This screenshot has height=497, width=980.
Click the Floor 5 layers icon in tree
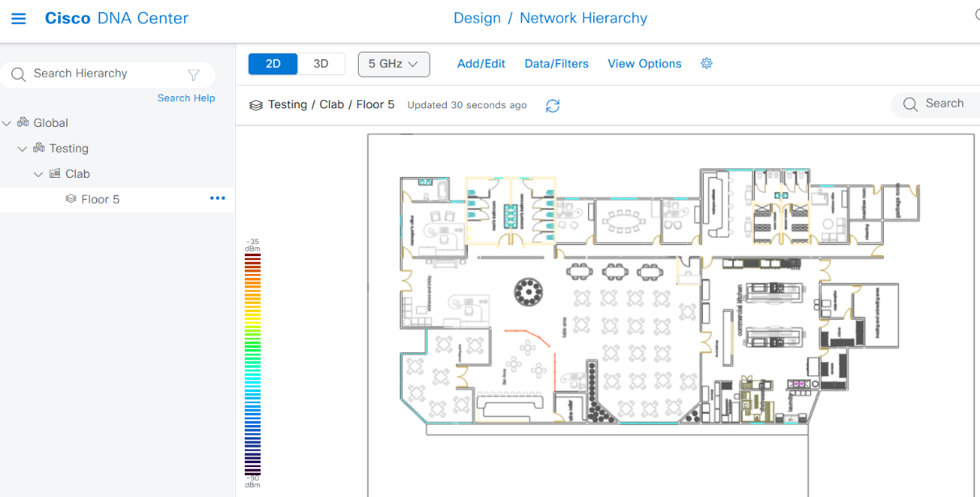71,199
